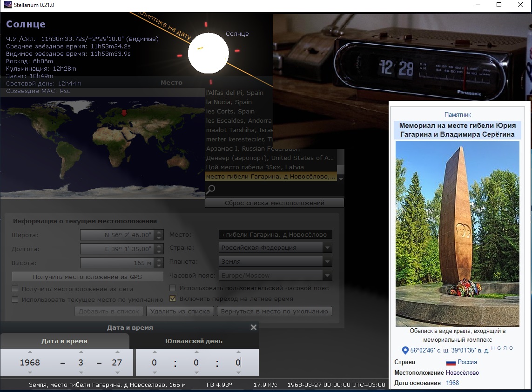
Task: Click the 'Памятник' link atop Wikipedia card
Action: (458, 114)
